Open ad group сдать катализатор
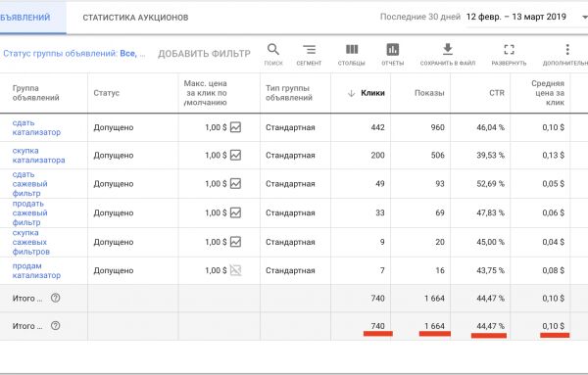The width and height of the screenshot is (588, 375). [36, 127]
